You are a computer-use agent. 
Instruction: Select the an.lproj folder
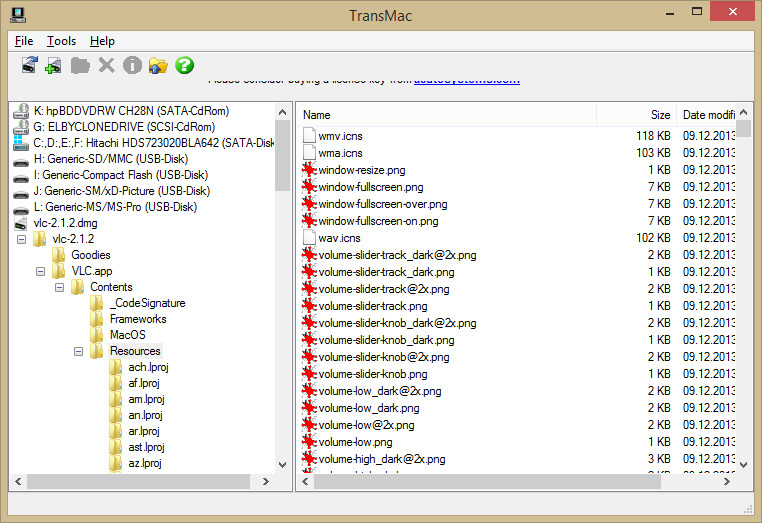[x=145, y=416]
